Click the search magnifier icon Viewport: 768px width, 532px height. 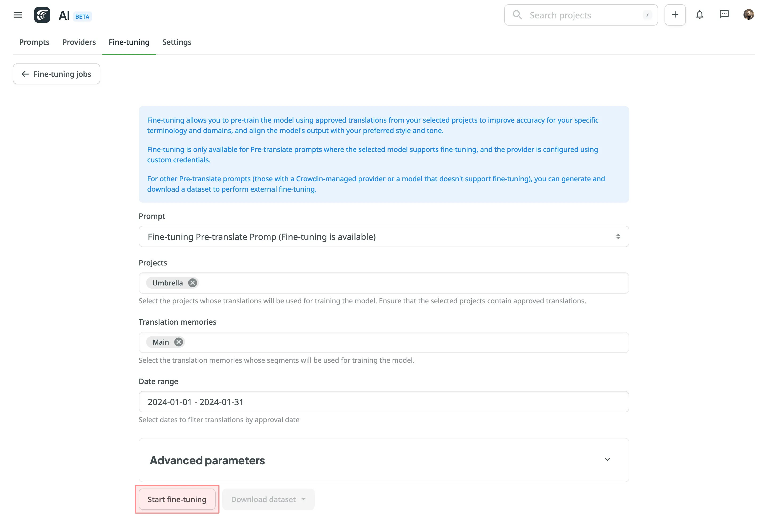(517, 15)
